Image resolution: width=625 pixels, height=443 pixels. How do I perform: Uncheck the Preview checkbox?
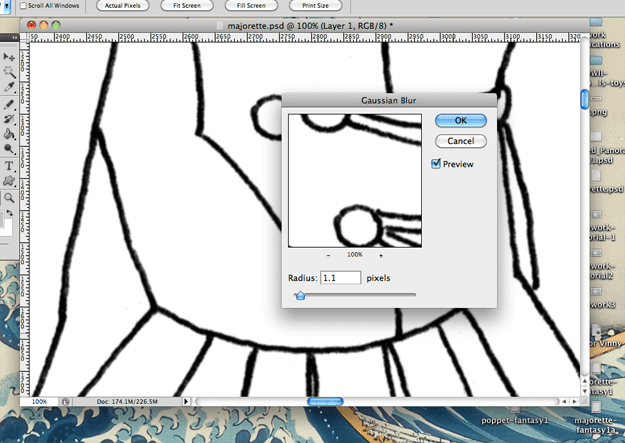coord(436,164)
